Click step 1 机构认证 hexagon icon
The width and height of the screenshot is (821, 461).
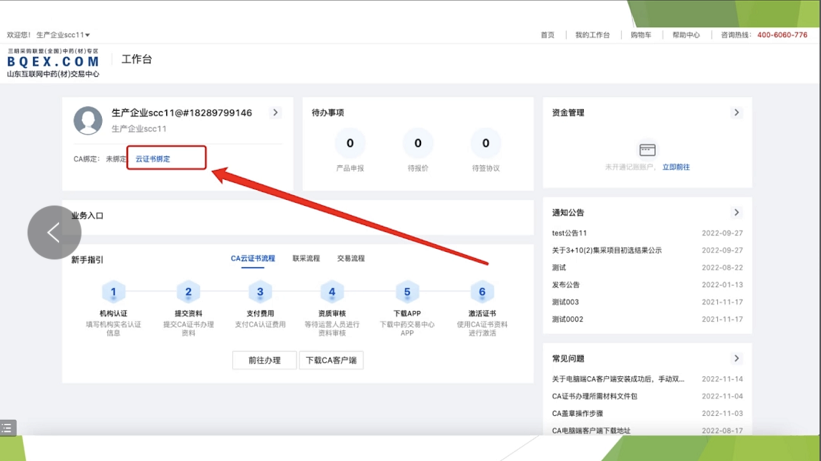[x=113, y=292]
